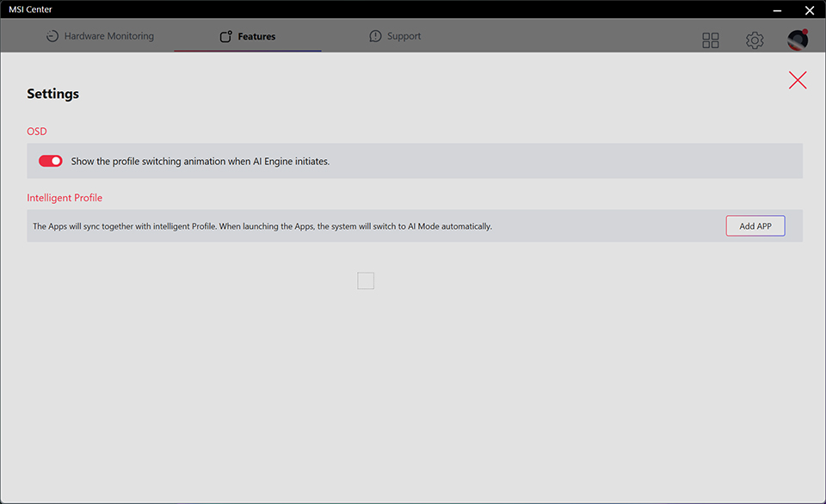The image size is (826, 504).
Task: Click the Apps sync description text
Action: click(x=262, y=226)
